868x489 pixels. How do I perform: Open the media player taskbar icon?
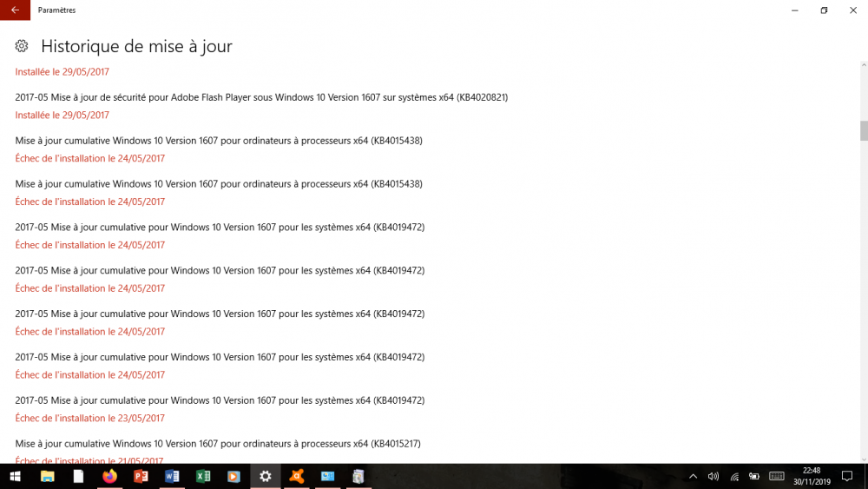point(234,476)
